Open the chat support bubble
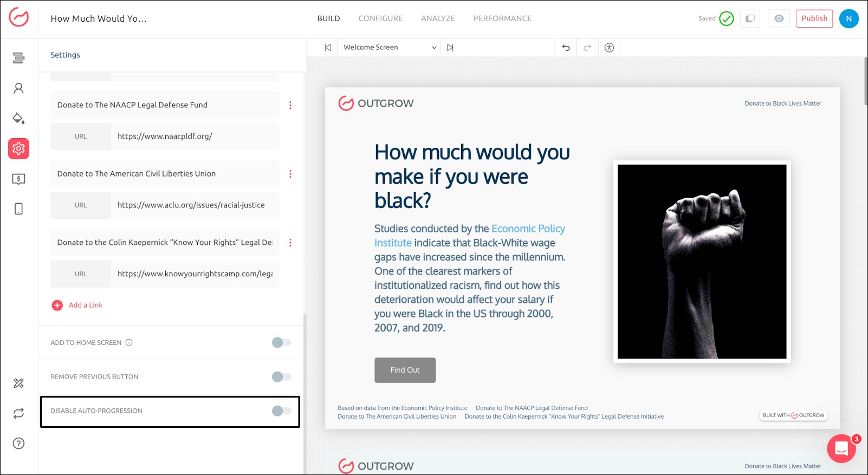Screen dimensions: 868x475 841,448
